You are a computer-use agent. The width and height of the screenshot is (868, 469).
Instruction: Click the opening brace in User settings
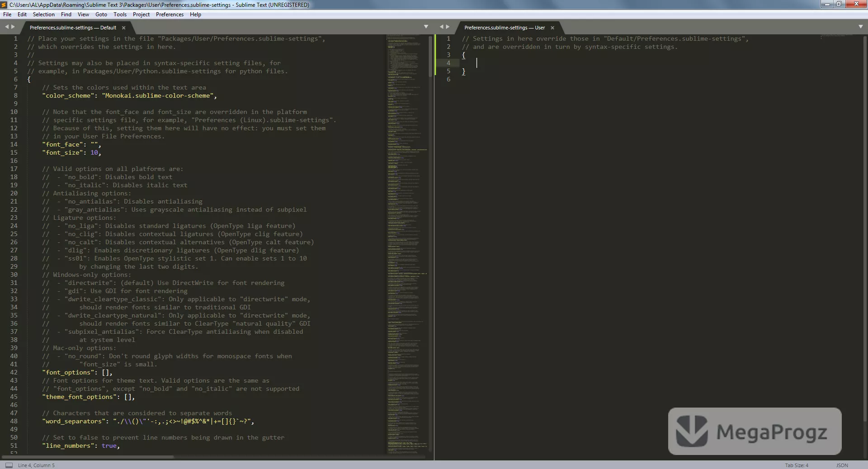coord(463,55)
